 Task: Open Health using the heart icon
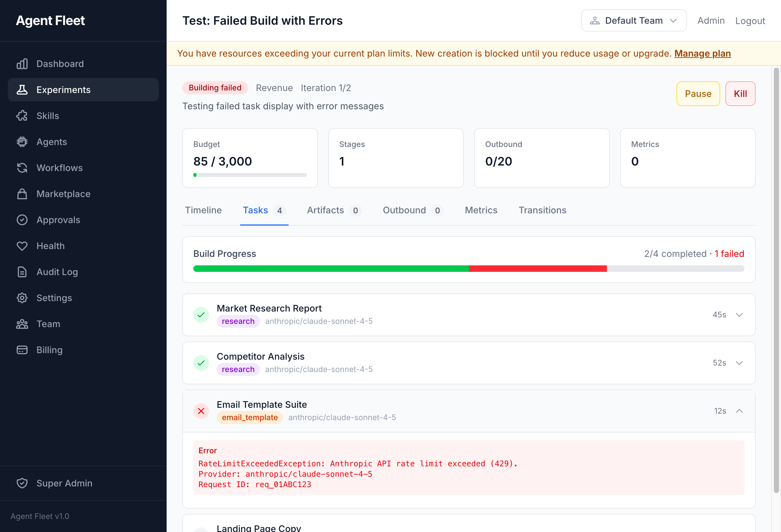point(22,246)
